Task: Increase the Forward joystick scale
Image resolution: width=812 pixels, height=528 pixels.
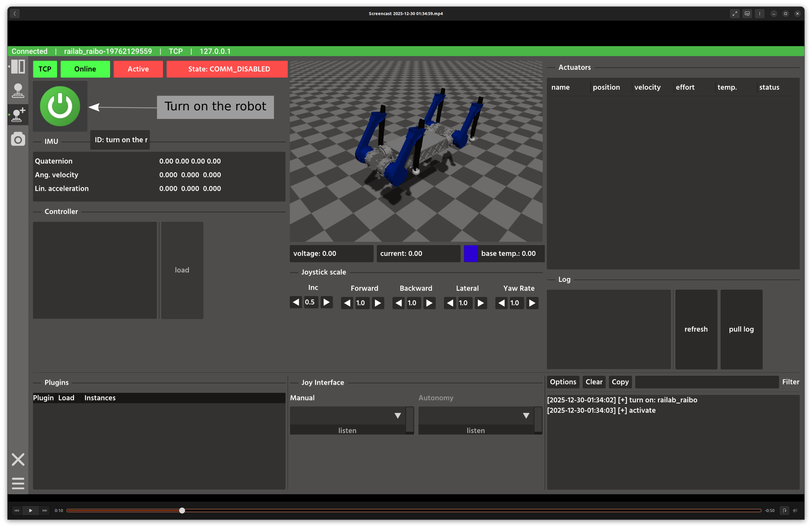Action: click(378, 303)
